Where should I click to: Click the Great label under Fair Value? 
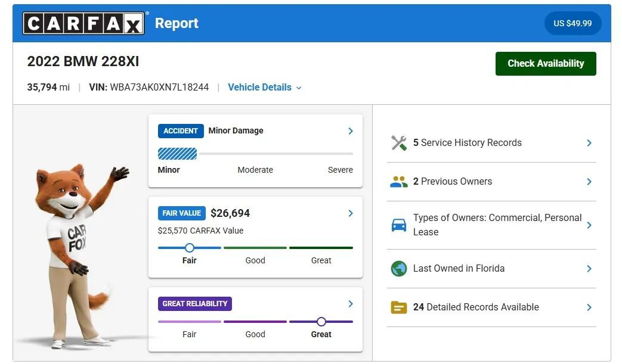coord(321,260)
